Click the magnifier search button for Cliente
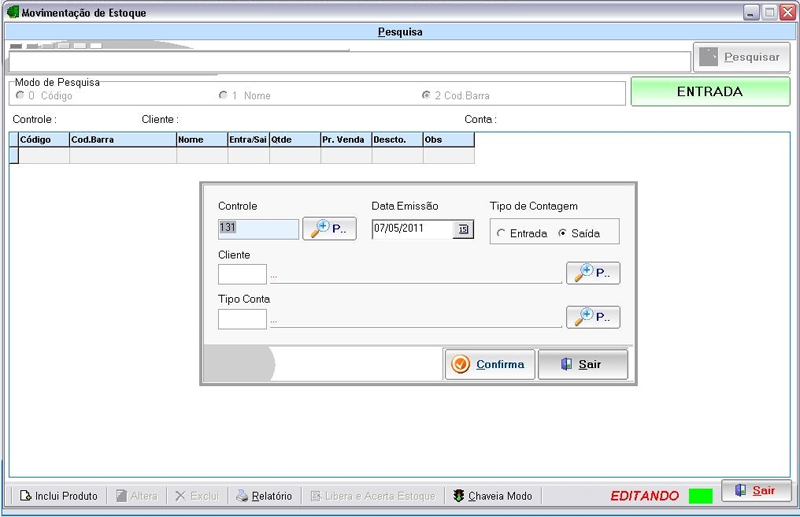The image size is (800, 517). [x=593, y=273]
